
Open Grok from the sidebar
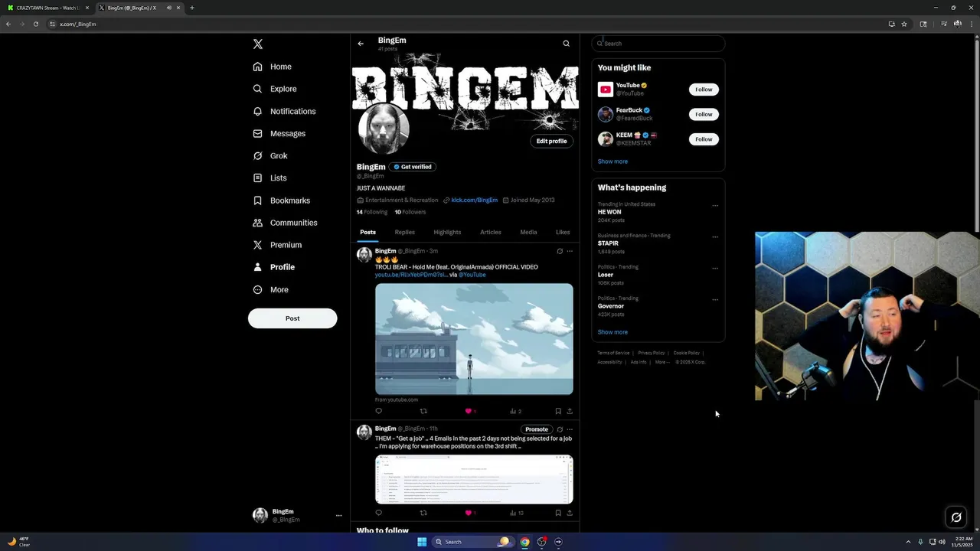(x=270, y=155)
